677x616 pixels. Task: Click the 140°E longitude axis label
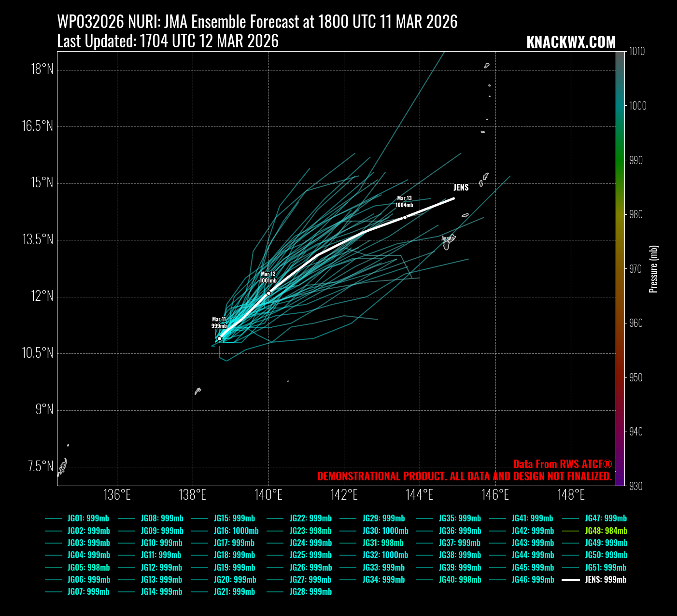(268, 495)
